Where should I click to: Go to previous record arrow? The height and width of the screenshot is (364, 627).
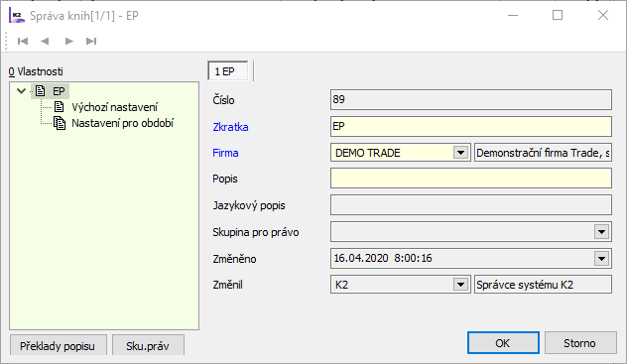pyautogui.click(x=46, y=41)
